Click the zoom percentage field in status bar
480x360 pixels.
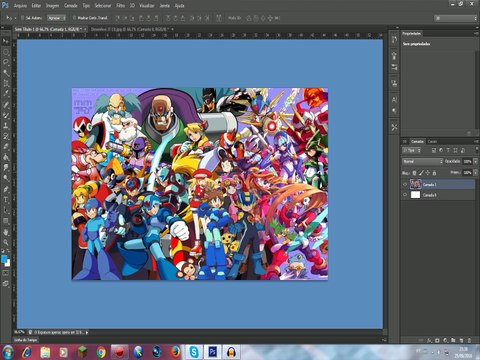[x=19, y=332]
